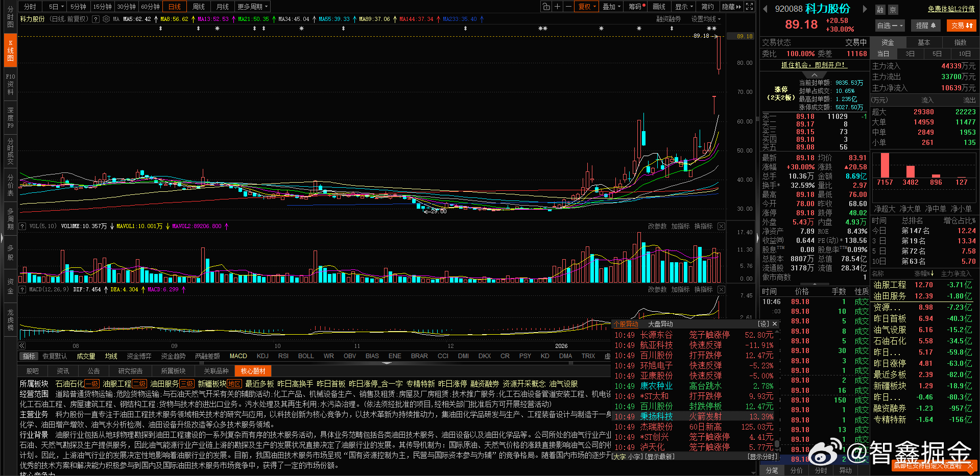Image resolution: width=980 pixels, height=476 pixels.
Task: Zoom in the chart with the plus icon
Action: tap(557, 6)
